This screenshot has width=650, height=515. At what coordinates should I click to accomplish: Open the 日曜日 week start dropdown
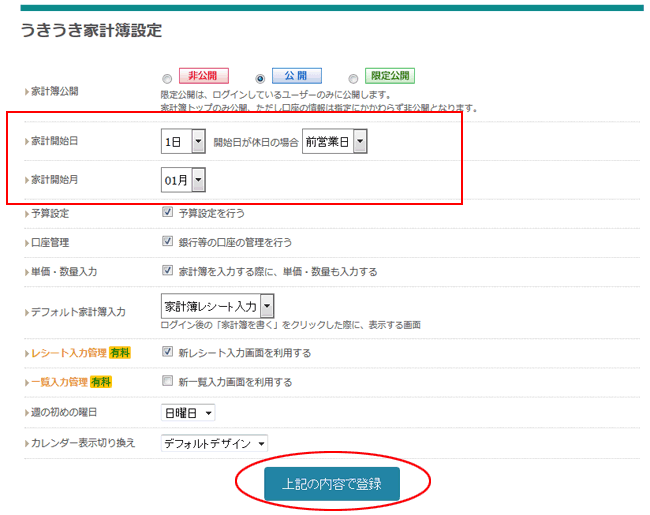[x=188, y=413]
